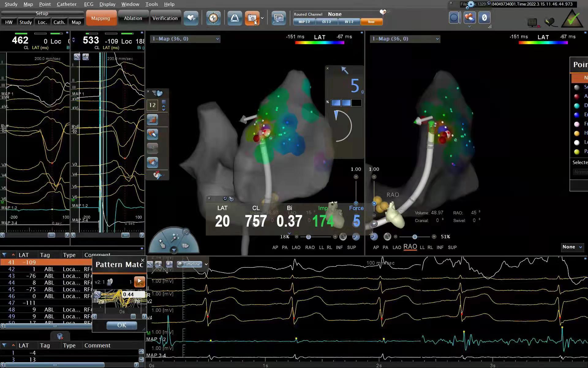This screenshot has width=588, height=368.
Task: Select the RV 1-2 routed channel
Action: [x=349, y=22]
